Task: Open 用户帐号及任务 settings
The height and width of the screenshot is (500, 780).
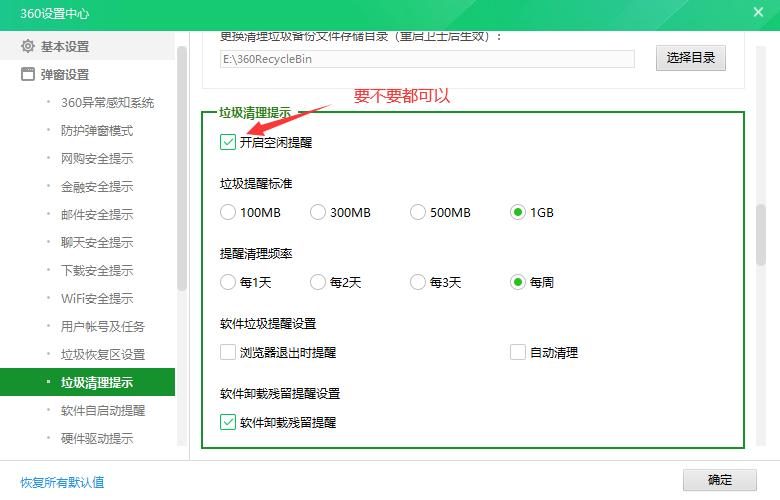Action: click(102, 326)
